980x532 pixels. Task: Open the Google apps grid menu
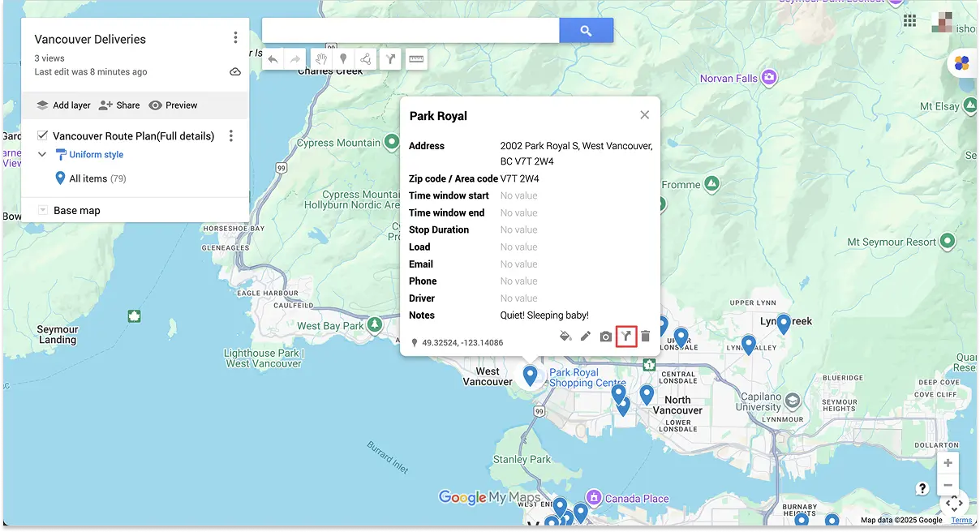tap(910, 19)
